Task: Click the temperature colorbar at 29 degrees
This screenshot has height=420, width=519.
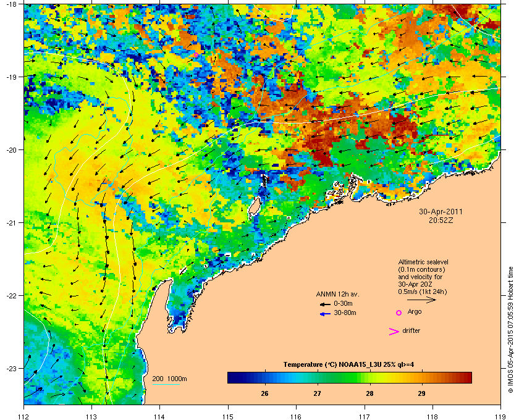Action: coord(421,377)
